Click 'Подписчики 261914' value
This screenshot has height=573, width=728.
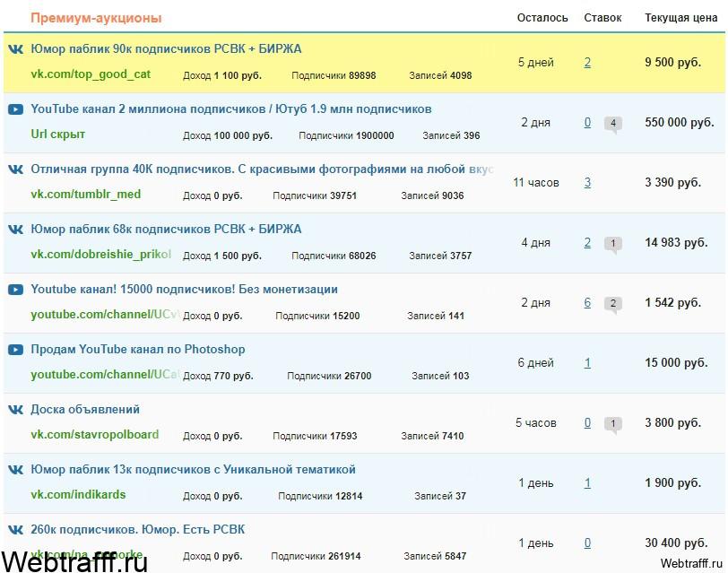pos(316,556)
